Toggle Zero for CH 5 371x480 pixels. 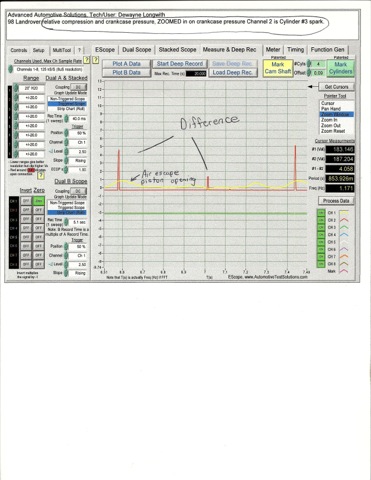(x=39, y=237)
